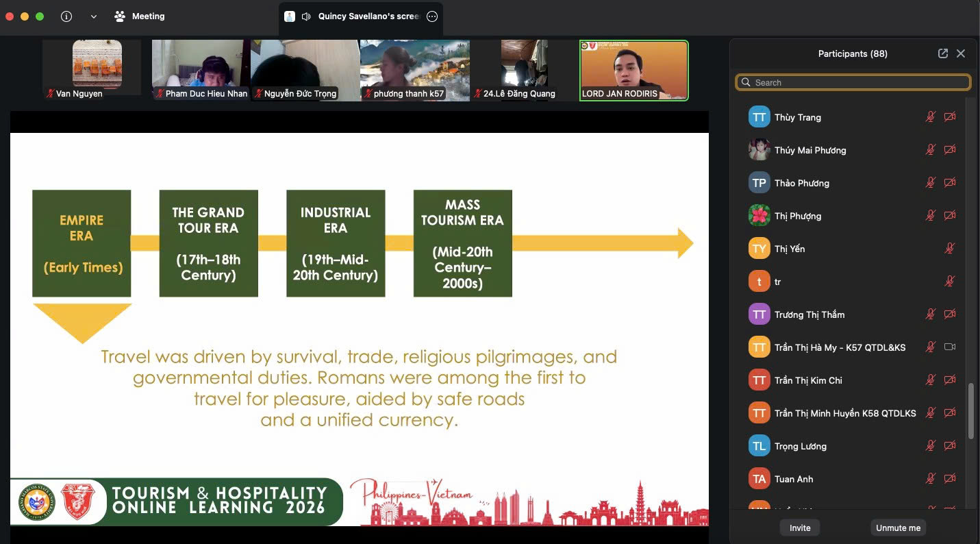Click the participants list scrollbar
The width and height of the screenshot is (980, 544).
pyautogui.click(x=970, y=411)
